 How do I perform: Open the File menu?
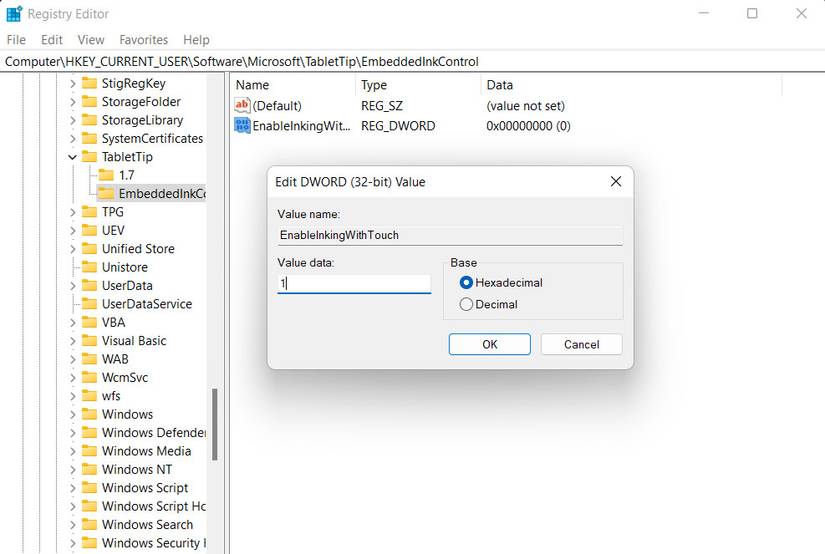pos(16,40)
